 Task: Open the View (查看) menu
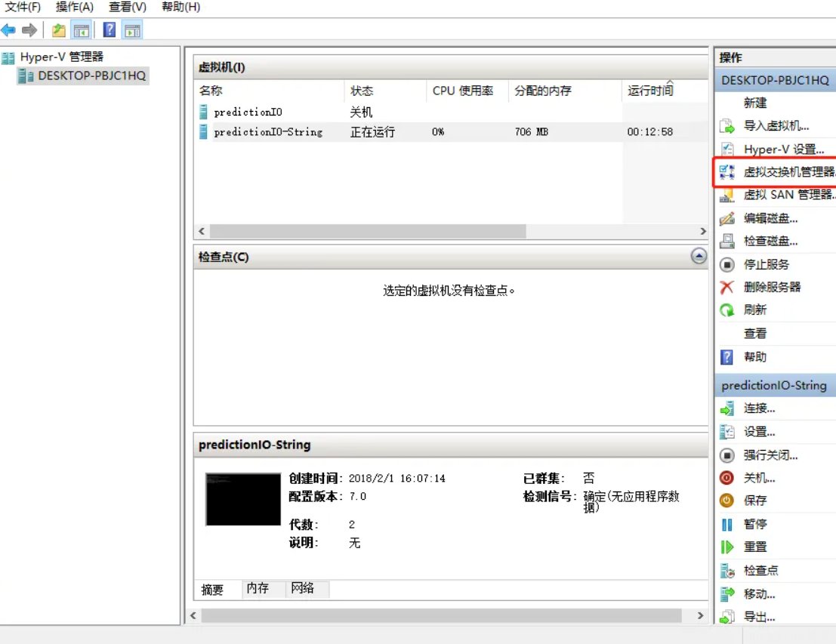click(x=128, y=7)
